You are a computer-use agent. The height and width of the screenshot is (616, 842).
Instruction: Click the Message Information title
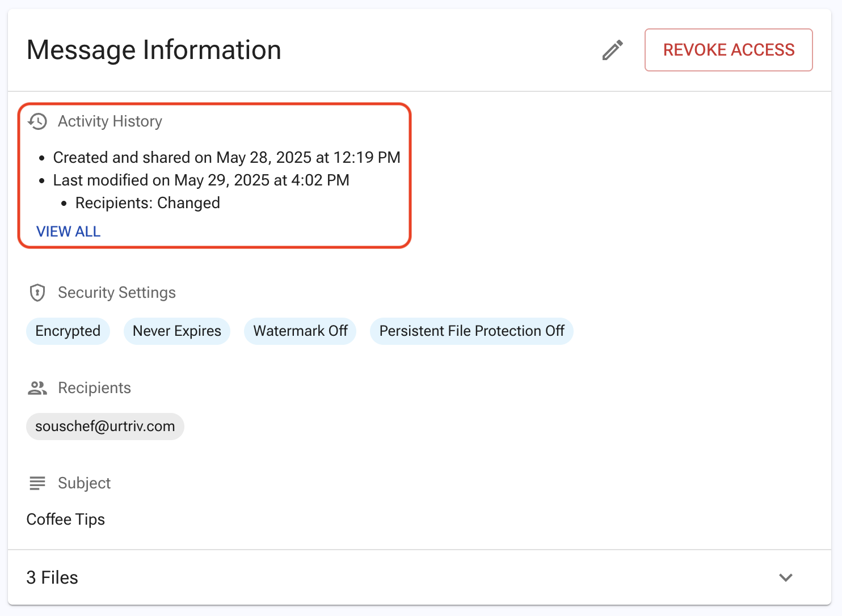(x=154, y=50)
